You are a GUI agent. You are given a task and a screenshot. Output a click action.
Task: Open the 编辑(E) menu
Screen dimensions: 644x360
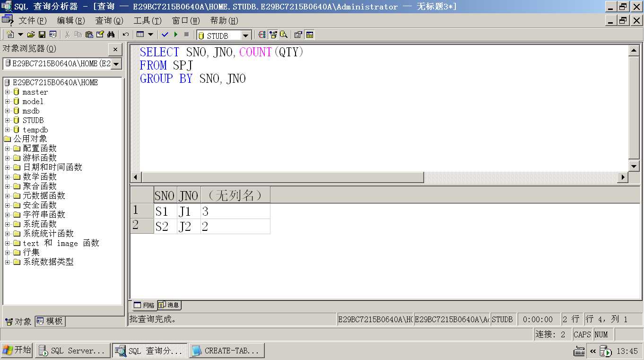(71, 20)
